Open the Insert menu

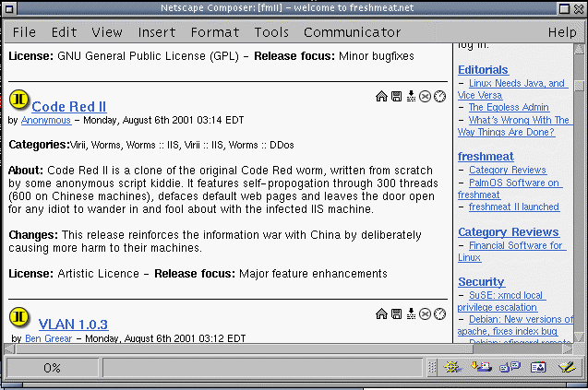(156, 32)
